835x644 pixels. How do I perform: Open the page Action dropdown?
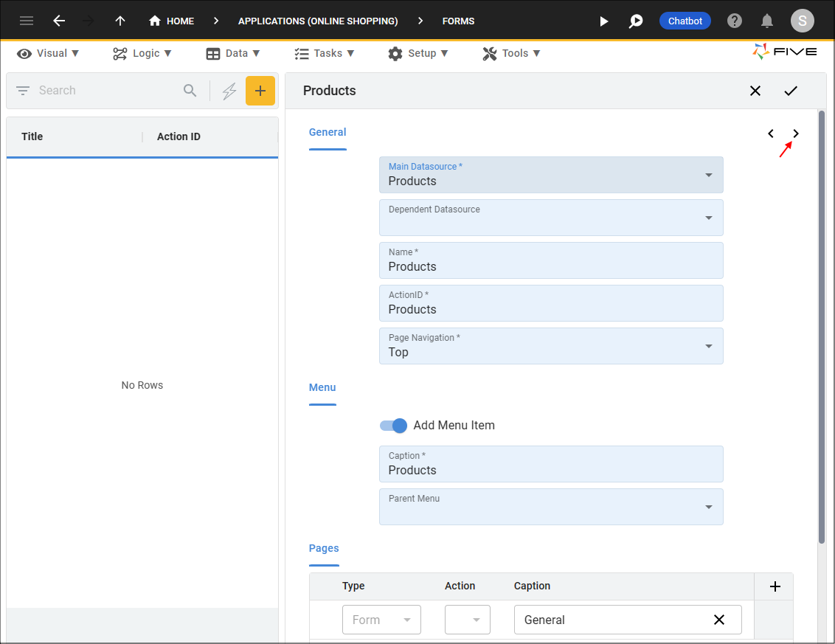click(x=467, y=620)
